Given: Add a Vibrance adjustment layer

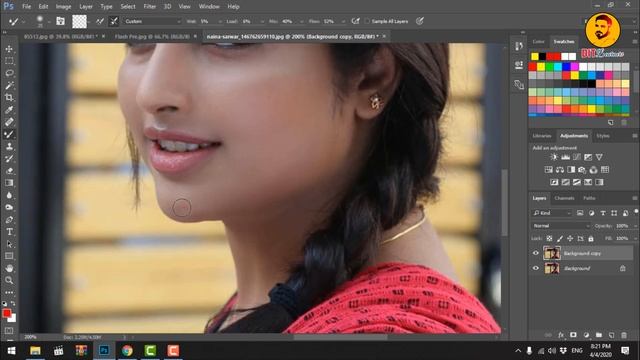Looking at the screenshot, I should click(x=599, y=157).
